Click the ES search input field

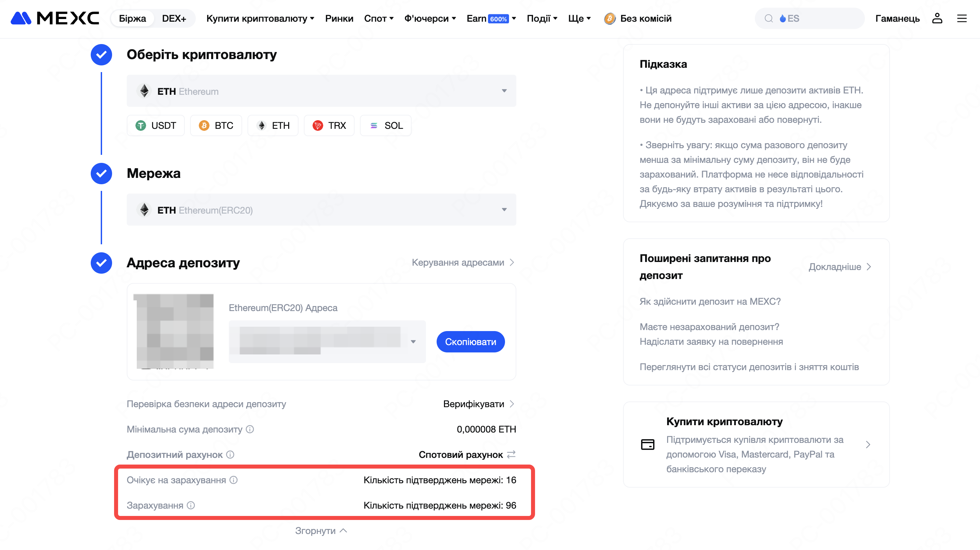[810, 18]
